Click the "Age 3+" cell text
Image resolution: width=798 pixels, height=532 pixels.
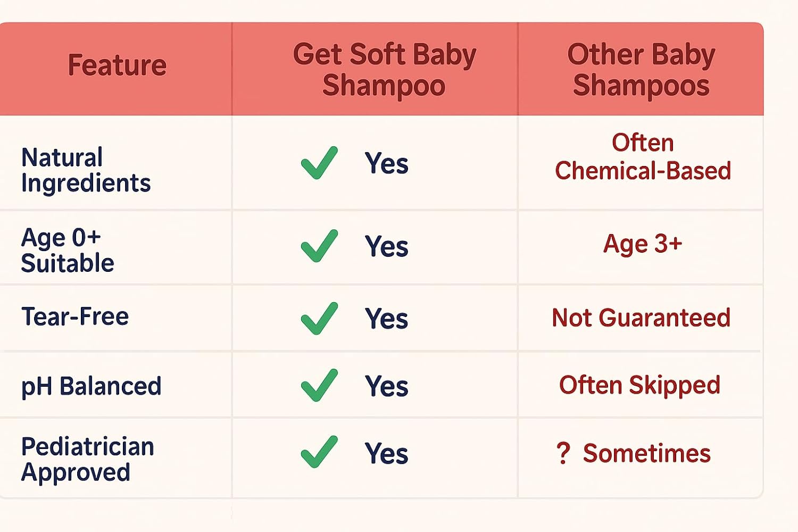pyautogui.click(x=643, y=244)
